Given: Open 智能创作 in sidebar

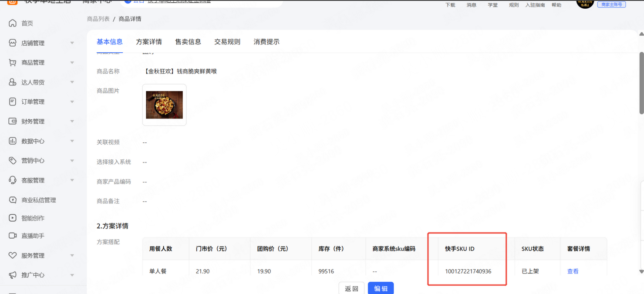Looking at the screenshot, I should (33, 218).
